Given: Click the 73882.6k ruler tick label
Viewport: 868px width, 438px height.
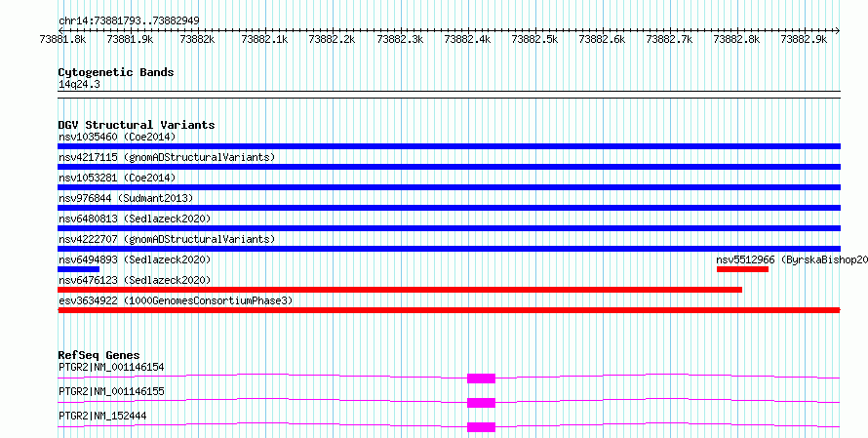Looking at the screenshot, I should [602, 39].
